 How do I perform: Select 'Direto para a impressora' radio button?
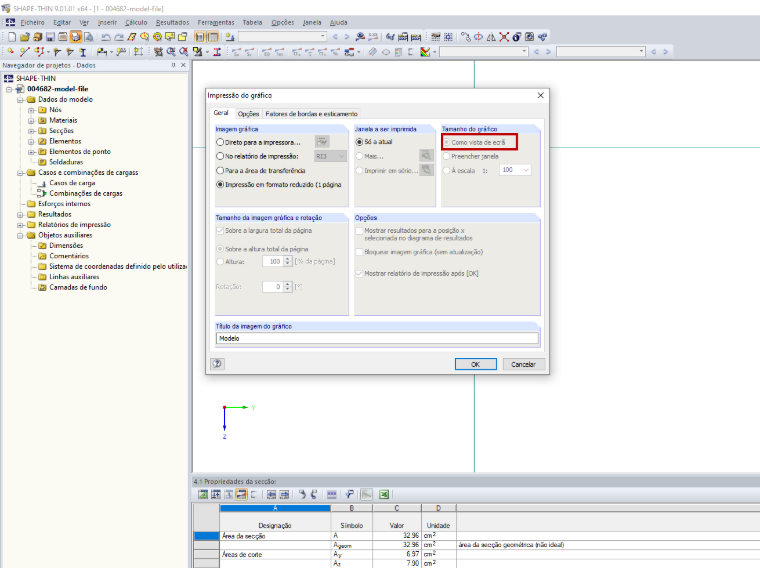pyautogui.click(x=220, y=142)
